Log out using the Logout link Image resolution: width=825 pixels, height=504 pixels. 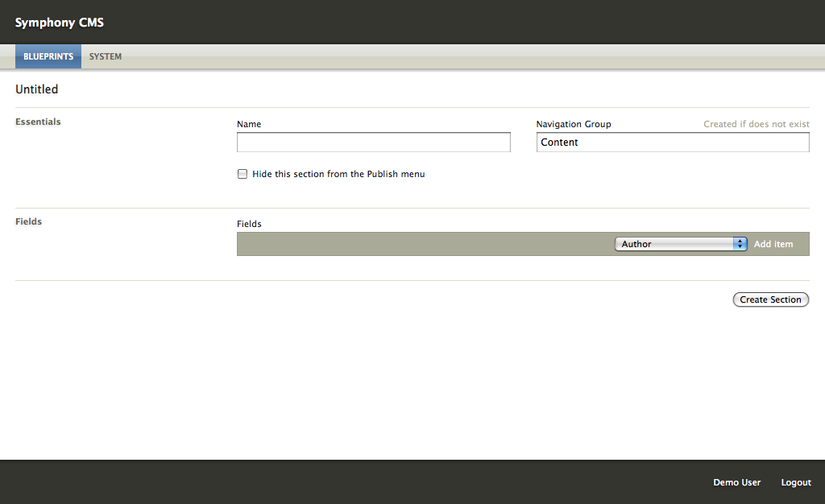coord(796,482)
